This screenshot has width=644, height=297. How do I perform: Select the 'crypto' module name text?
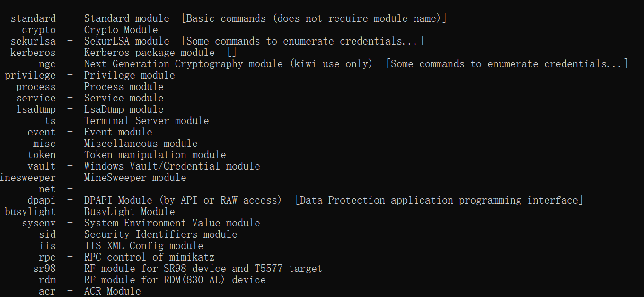39,30
